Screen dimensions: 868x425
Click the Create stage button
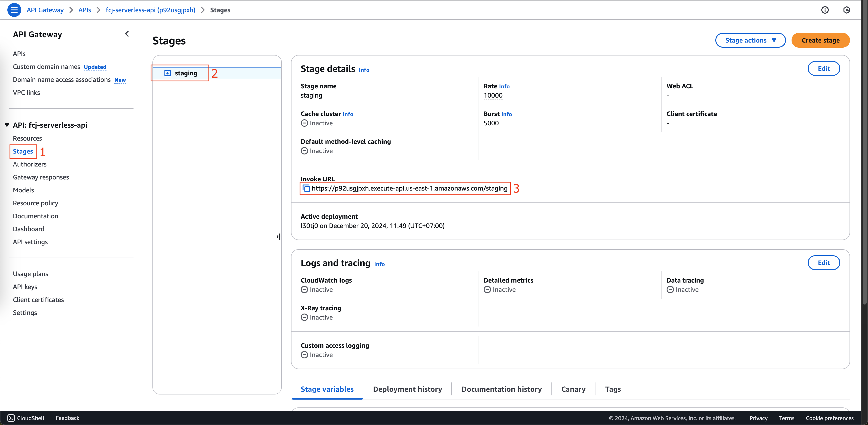coord(820,40)
